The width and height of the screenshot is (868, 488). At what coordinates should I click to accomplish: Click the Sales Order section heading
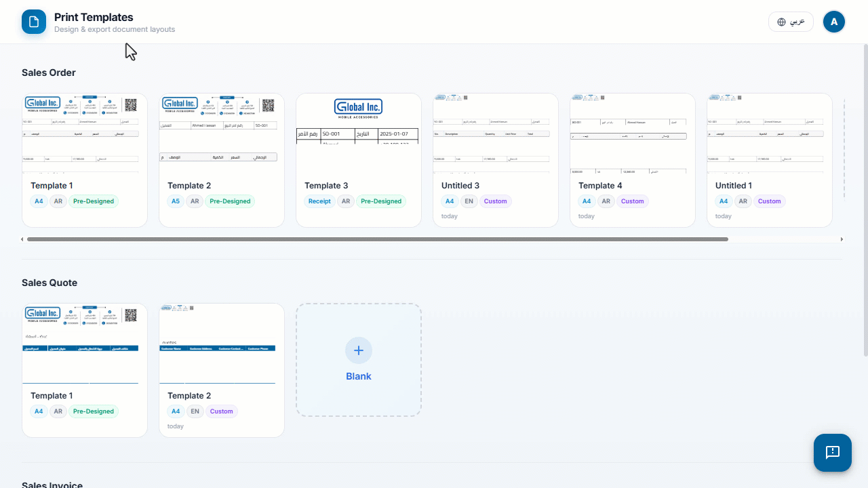coord(49,73)
